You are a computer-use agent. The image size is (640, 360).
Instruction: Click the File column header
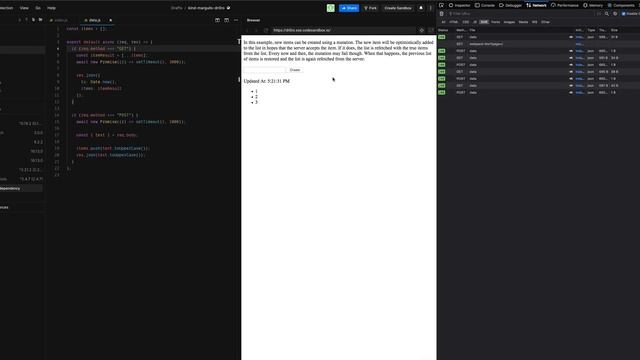472,30
